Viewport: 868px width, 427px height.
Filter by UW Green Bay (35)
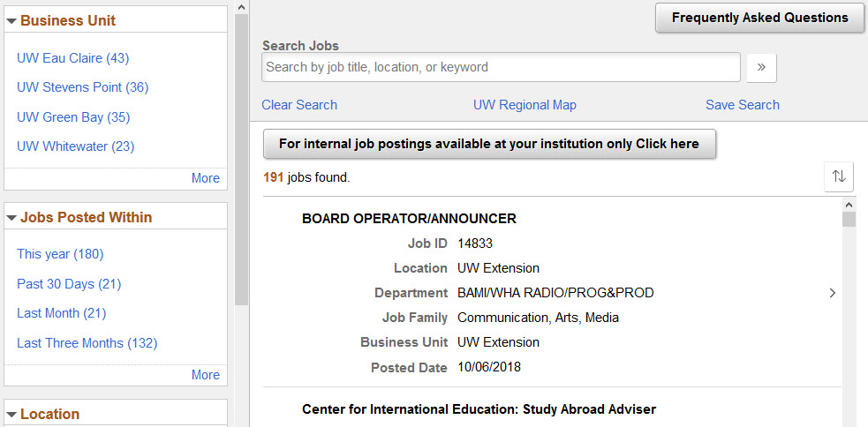[x=73, y=117]
